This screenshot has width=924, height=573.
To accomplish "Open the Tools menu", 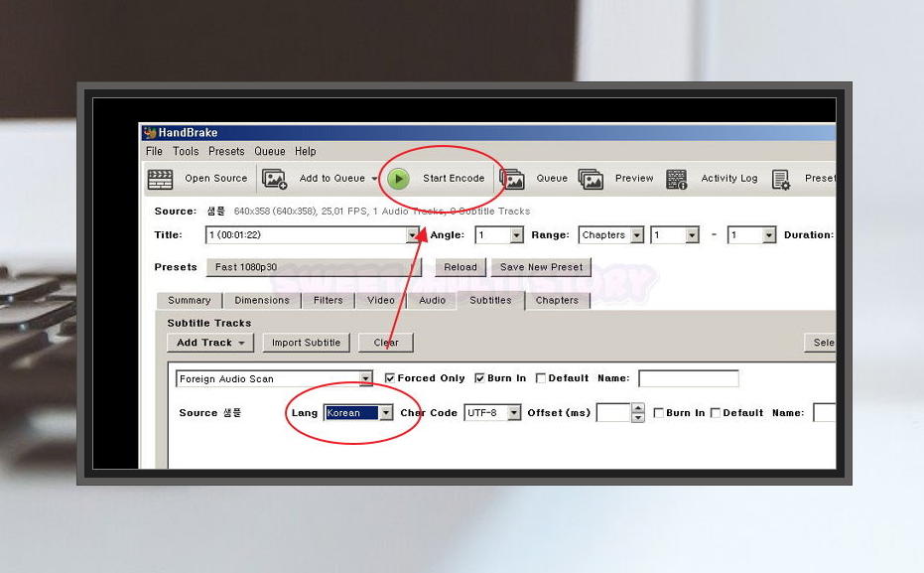I will click(186, 152).
